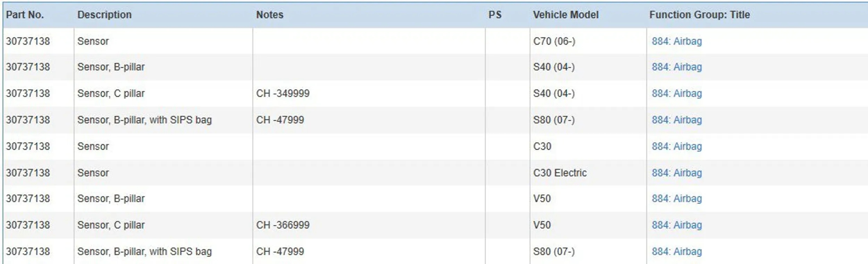Click the Description column header
868x264 pixels.
pyautogui.click(x=104, y=15)
